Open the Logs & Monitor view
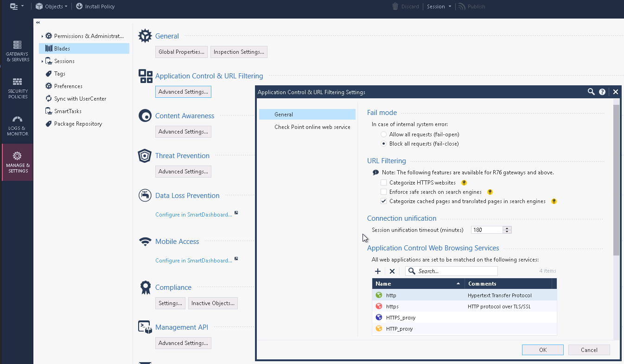The image size is (624, 364). [x=17, y=125]
